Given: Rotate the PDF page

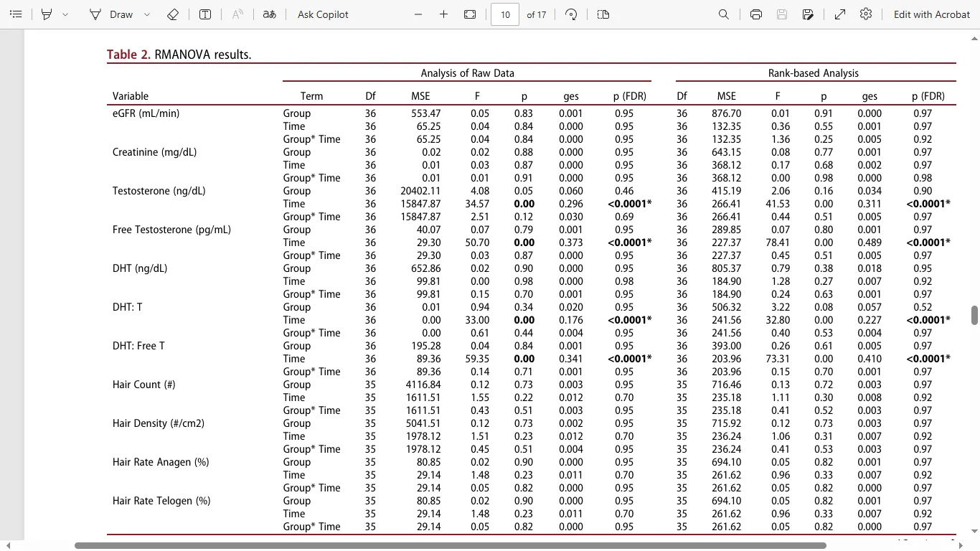Looking at the screenshot, I should pos(572,14).
